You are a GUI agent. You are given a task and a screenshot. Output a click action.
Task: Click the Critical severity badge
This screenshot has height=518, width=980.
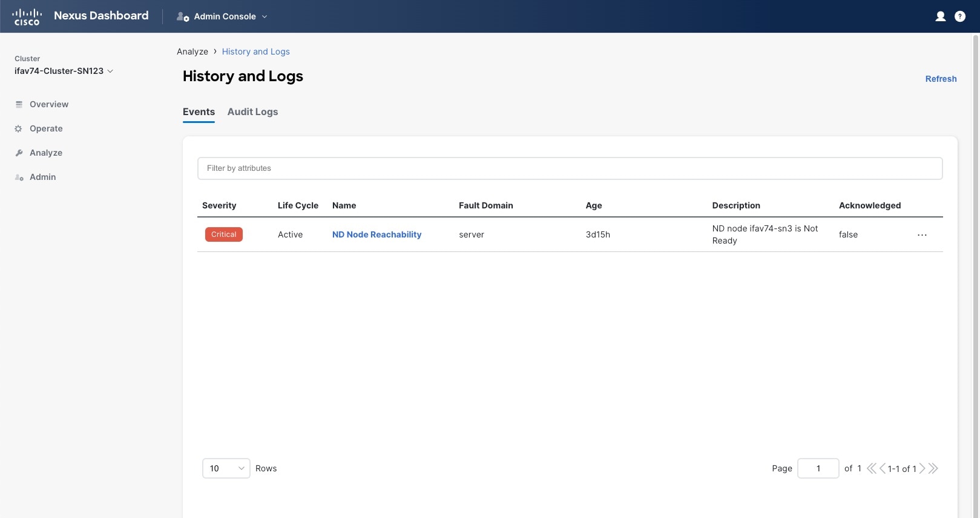point(224,234)
